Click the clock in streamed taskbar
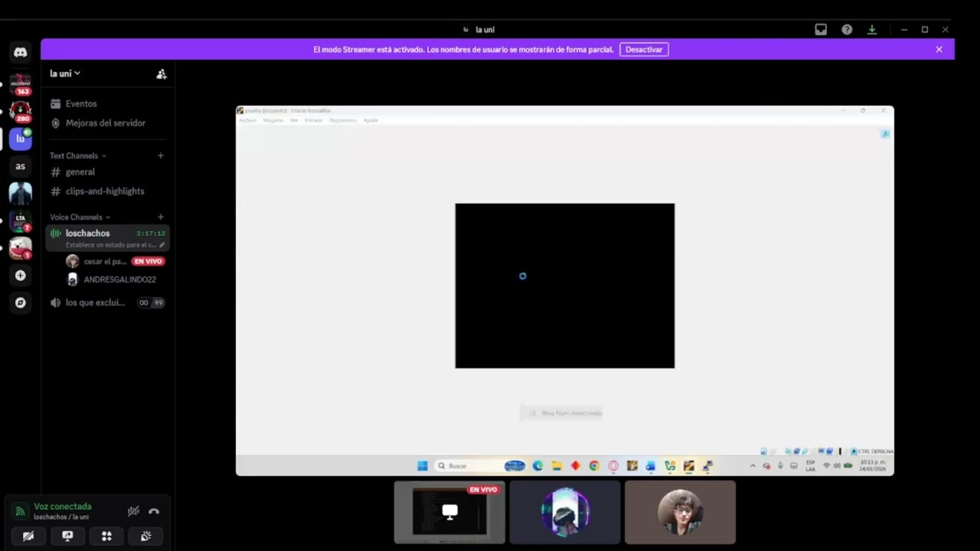980x551 pixels. coord(873,465)
